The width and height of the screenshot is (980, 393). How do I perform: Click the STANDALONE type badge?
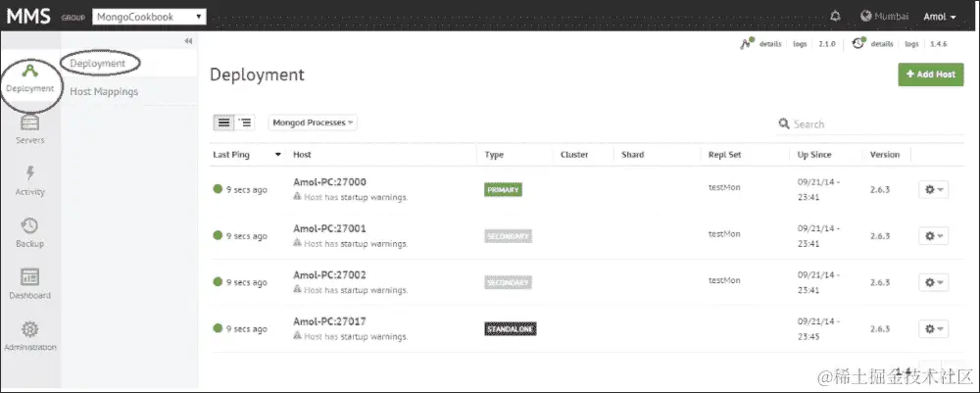(510, 328)
